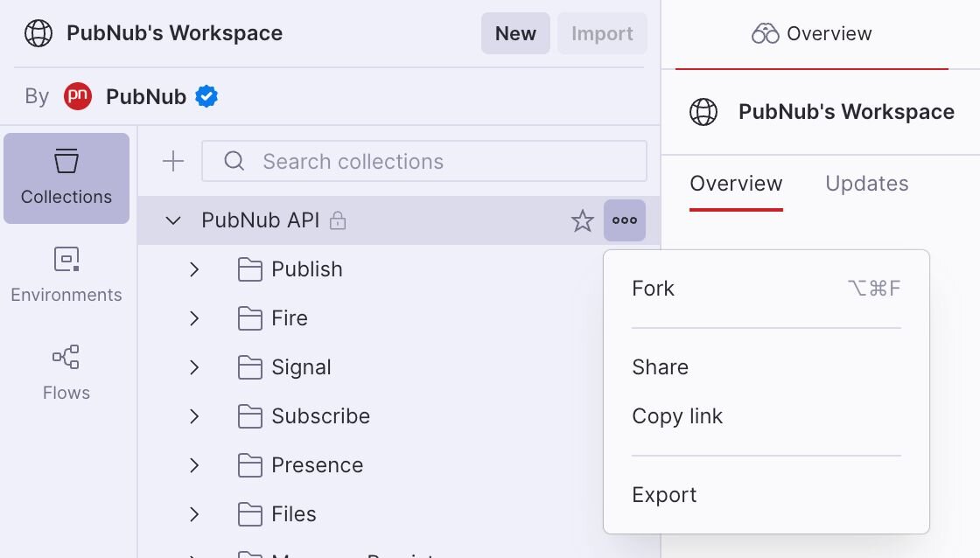Click the binoculars Overview icon
This screenshot has width=980, height=558.
click(x=765, y=34)
